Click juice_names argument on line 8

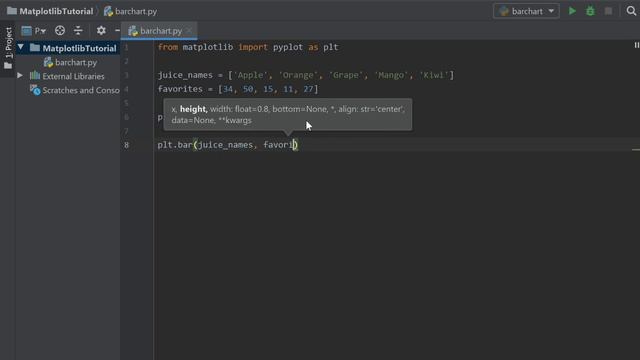[x=225, y=145]
